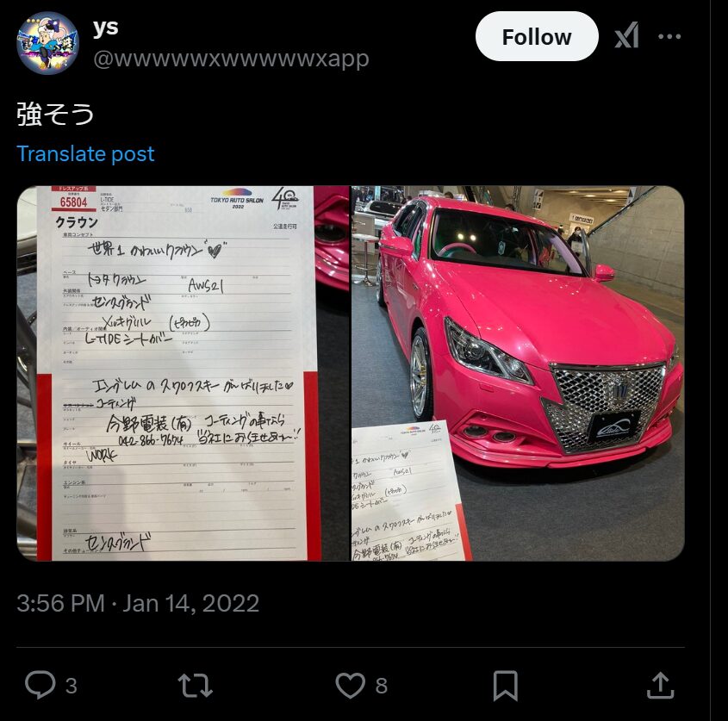Select the post text 強そう
Image resolution: width=728 pixels, height=721 pixels.
(55, 114)
